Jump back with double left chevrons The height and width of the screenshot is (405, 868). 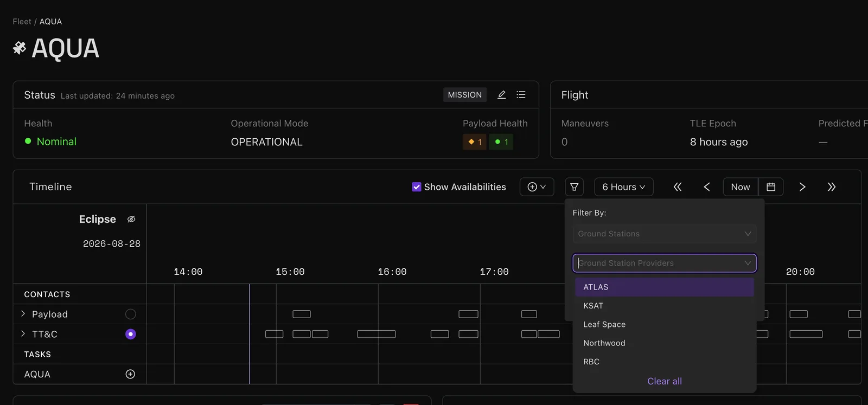point(678,187)
